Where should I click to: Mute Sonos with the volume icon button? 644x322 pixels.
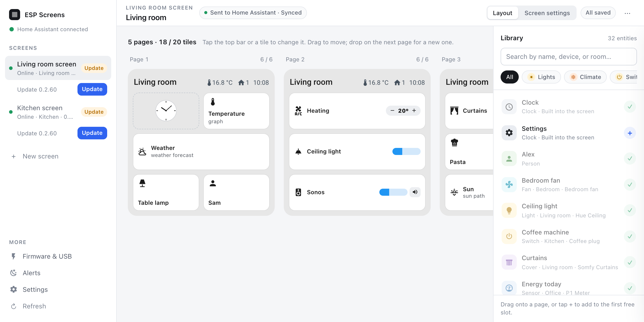[415, 192]
